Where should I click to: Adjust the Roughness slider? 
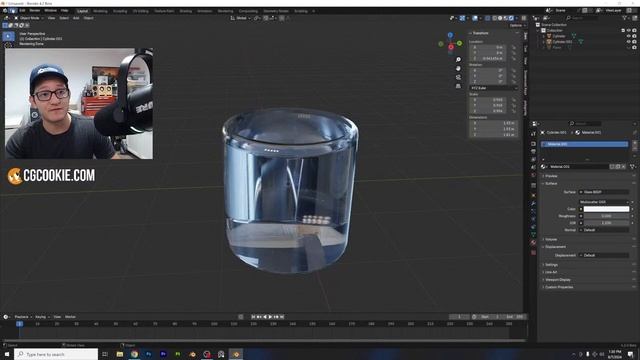pos(606,216)
